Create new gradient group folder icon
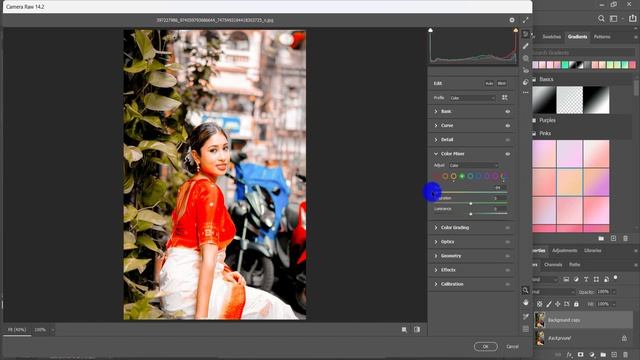 coord(601,238)
